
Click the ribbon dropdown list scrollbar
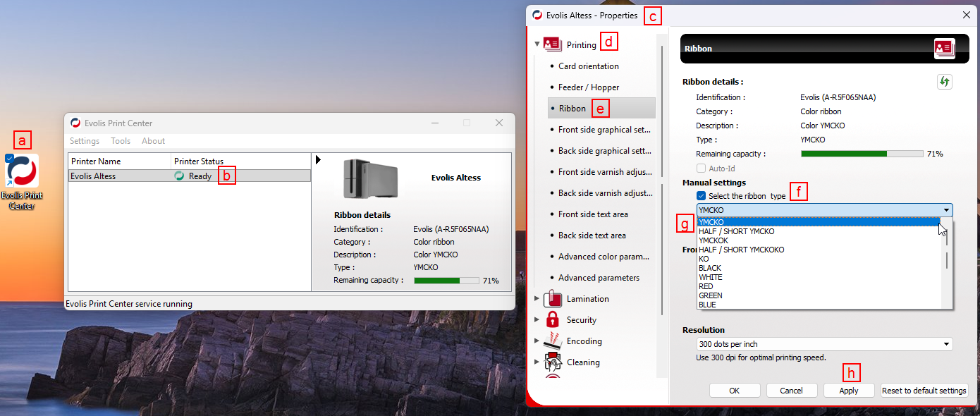click(947, 263)
